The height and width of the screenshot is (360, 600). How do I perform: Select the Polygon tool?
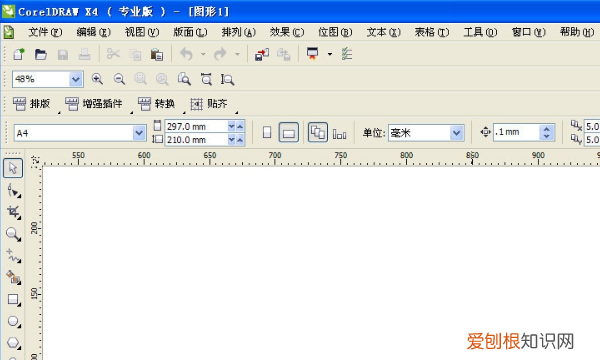(13, 343)
